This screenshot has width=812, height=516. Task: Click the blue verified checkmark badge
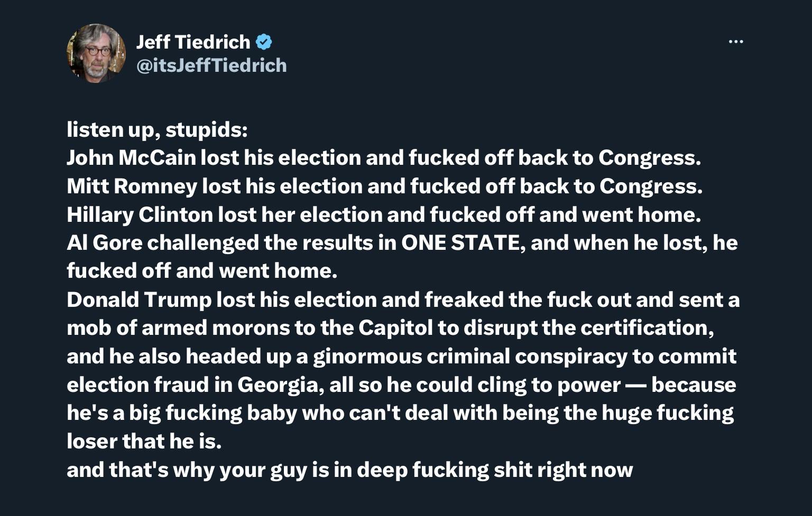click(264, 42)
